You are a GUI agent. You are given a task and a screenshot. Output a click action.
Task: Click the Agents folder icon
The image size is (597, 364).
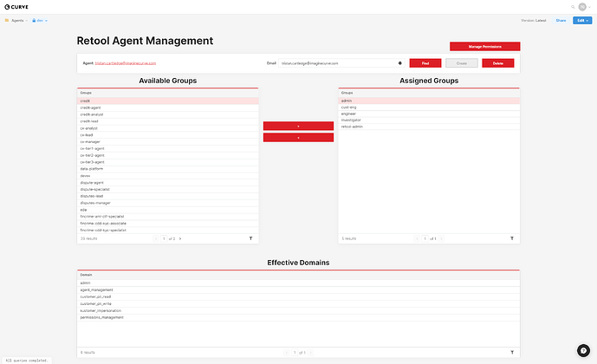[x=7, y=20]
